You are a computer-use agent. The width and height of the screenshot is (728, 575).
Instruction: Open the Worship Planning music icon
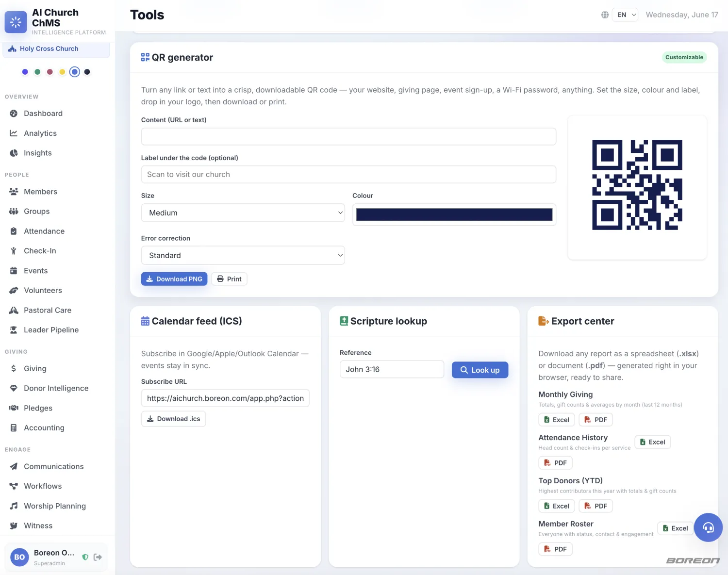point(14,506)
